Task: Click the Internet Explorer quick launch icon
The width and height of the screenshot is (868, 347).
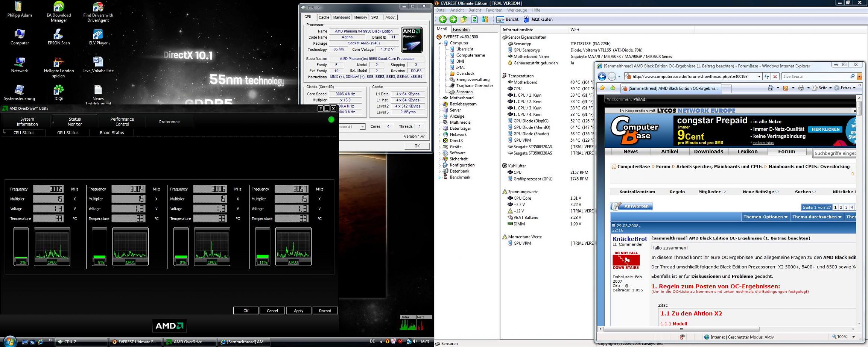Action: (x=41, y=342)
